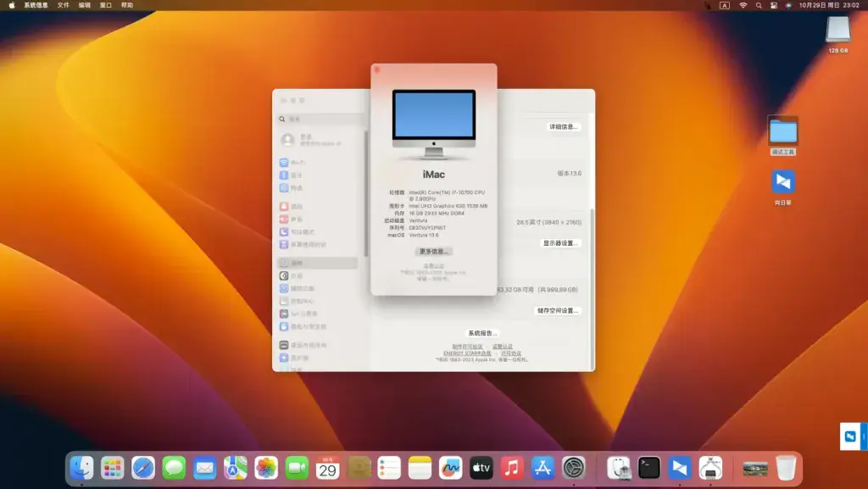Image resolution: width=868 pixels, height=489 pixels.
Task: Launch Finder from the Dock
Action: pyautogui.click(x=81, y=468)
